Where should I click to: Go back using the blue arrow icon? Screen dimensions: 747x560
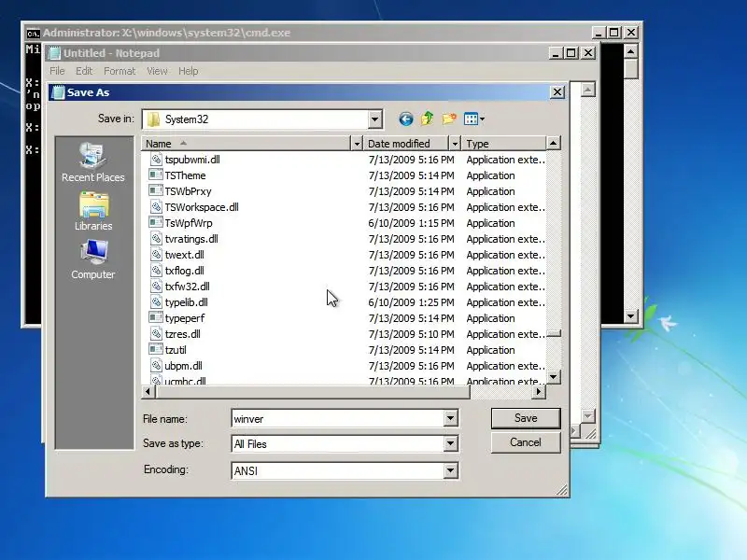(406, 119)
